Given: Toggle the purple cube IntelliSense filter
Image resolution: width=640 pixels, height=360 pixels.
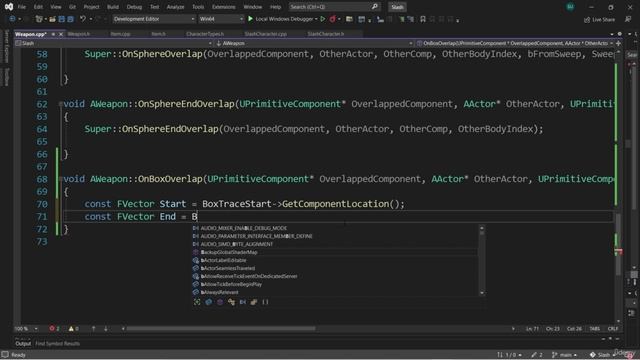Looking at the screenshot, I should point(220,302).
